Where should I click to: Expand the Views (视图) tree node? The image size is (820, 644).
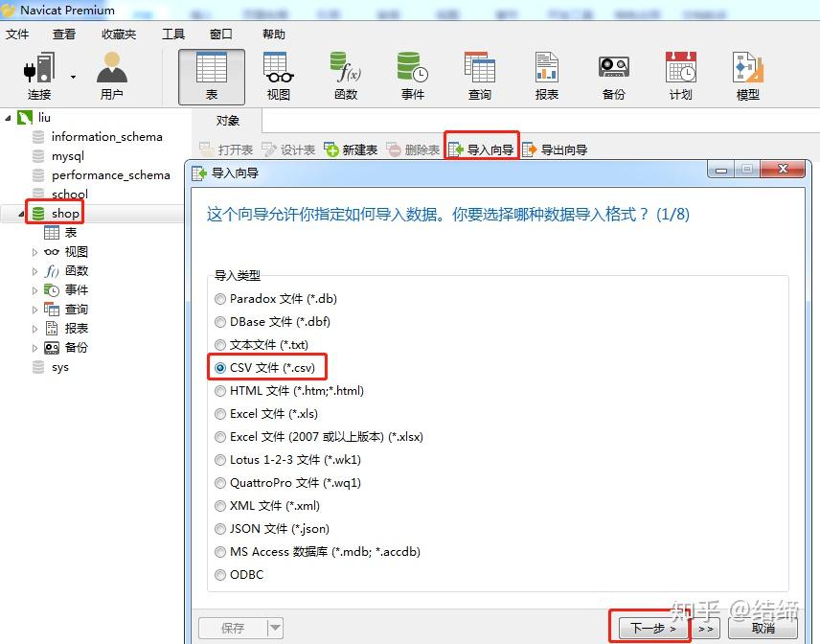pyautogui.click(x=34, y=252)
